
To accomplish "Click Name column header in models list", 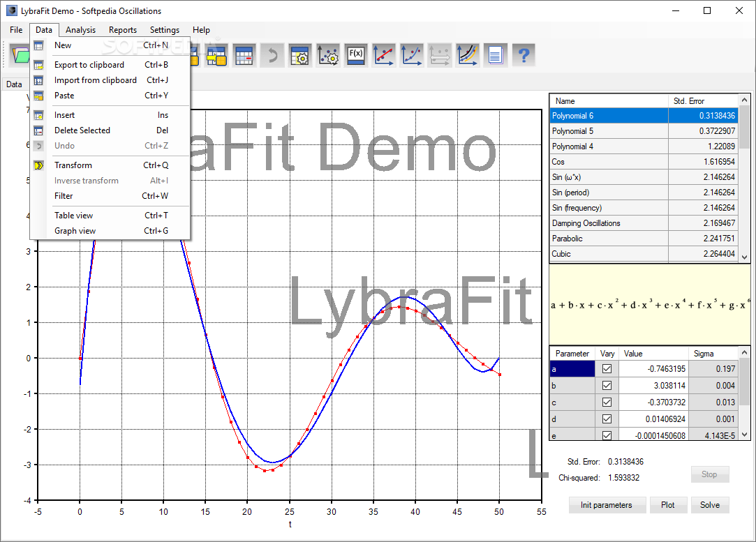I will click(x=609, y=100).
